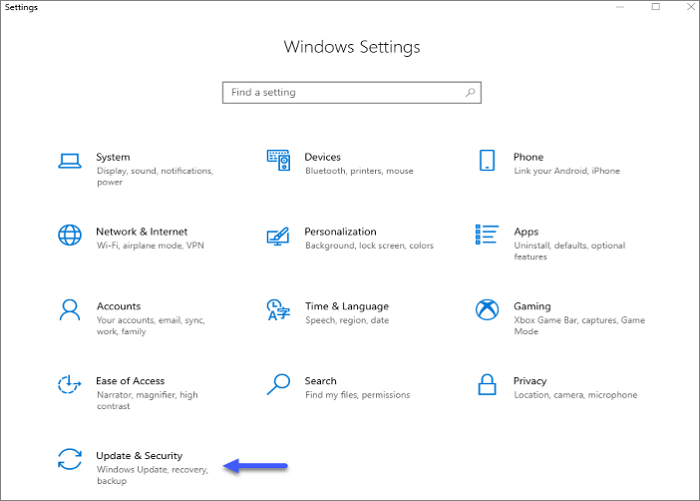Open the Devices keyboard and speaker icon

pos(278,160)
